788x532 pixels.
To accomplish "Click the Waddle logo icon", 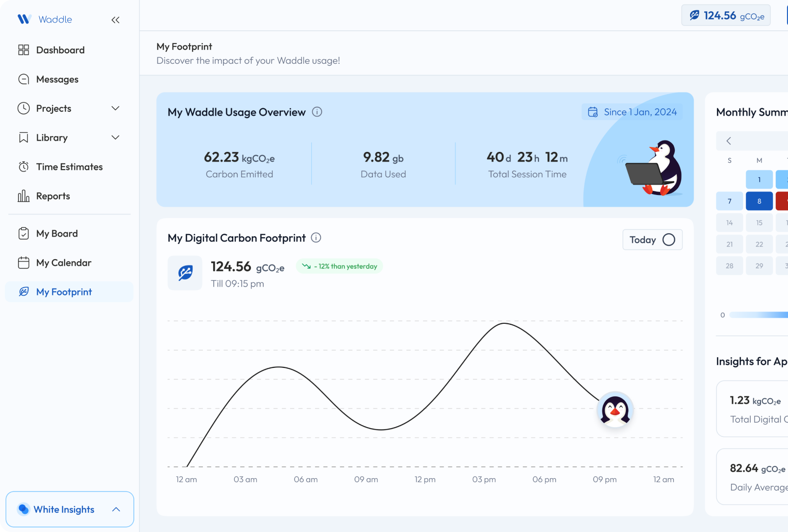I will coord(24,19).
